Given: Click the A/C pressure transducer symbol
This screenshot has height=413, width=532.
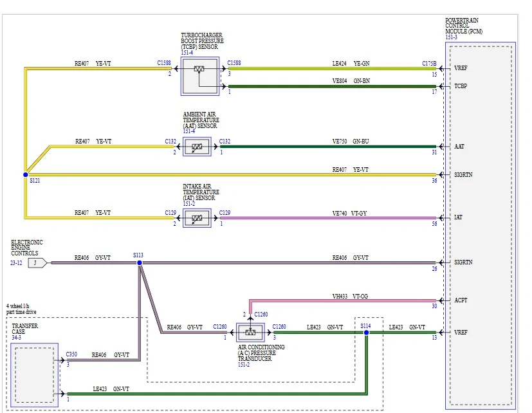Looking at the screenshot, I should (250, 333).
